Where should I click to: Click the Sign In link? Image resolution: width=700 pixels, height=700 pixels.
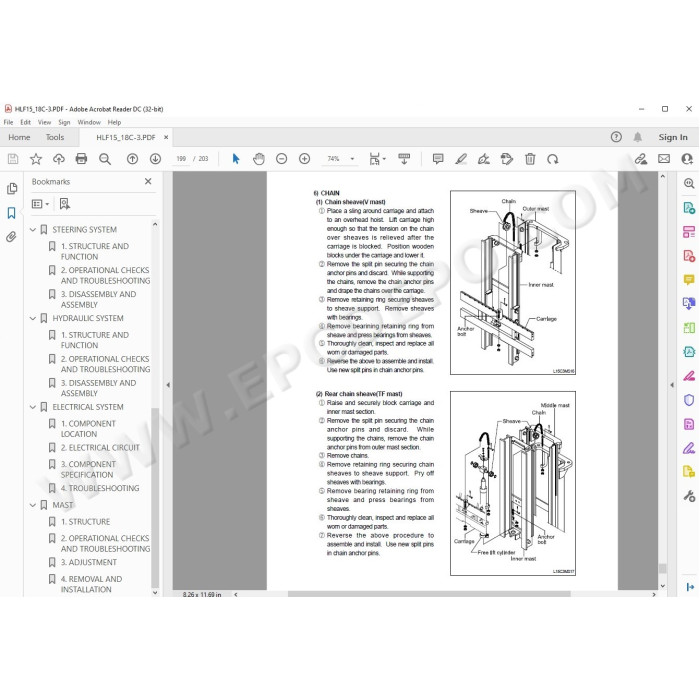point(673,138)
